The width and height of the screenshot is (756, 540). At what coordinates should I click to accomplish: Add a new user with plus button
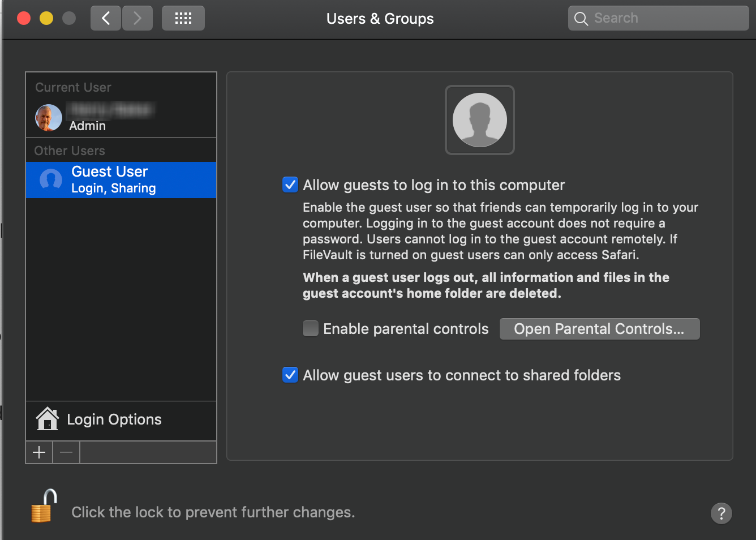point(39,452)
